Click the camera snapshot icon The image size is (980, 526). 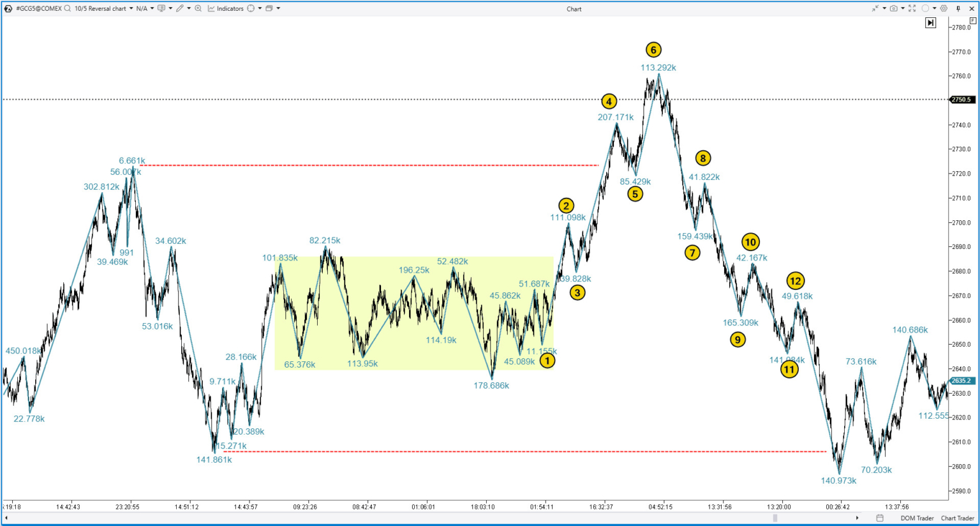894,8
